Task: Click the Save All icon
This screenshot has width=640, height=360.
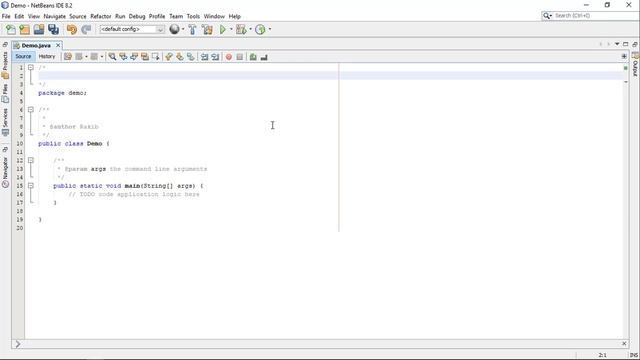Action: (53, 29)
